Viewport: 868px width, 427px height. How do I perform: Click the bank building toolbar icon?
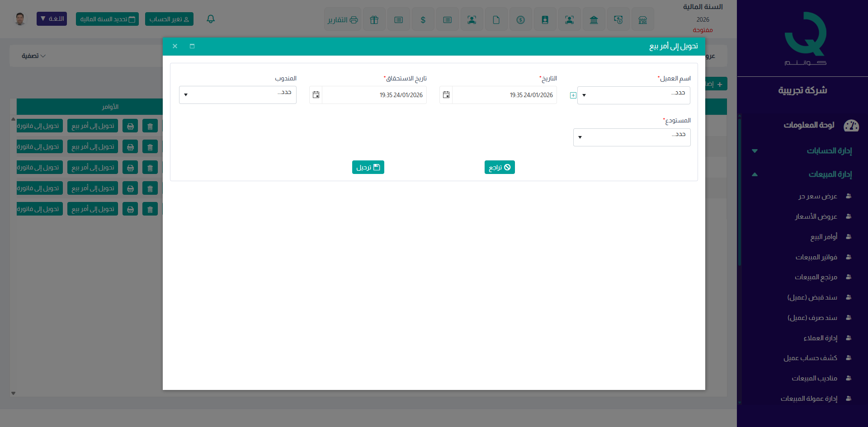click(594, 20)
